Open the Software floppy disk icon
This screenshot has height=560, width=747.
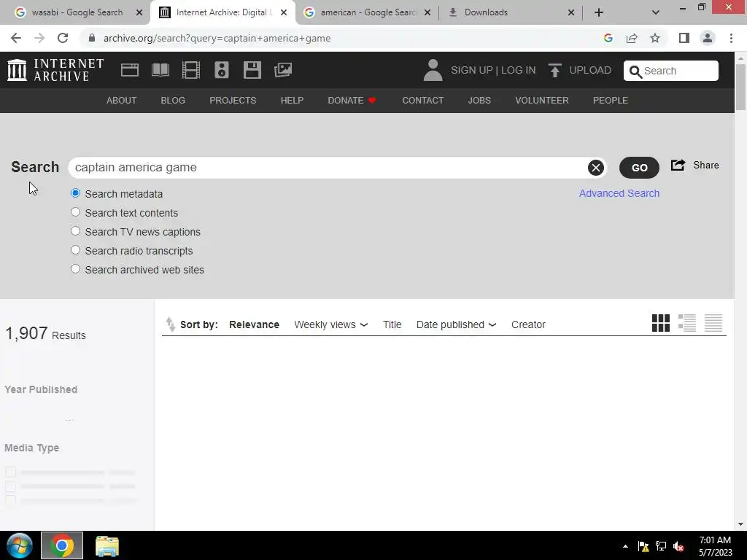click(252, 70)
